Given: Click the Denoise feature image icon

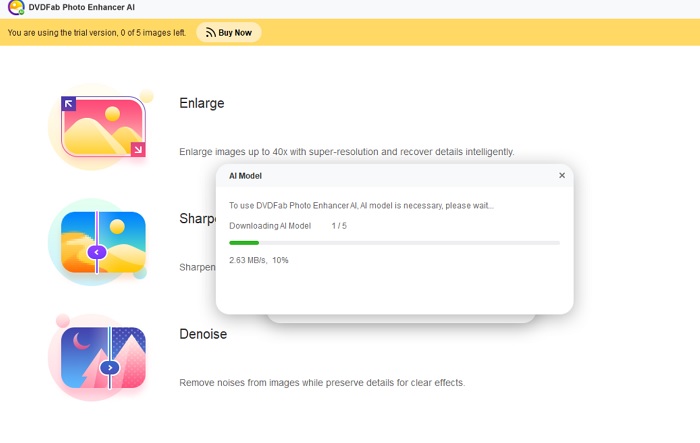Looking at the screenshot, I should coord(103,357).
